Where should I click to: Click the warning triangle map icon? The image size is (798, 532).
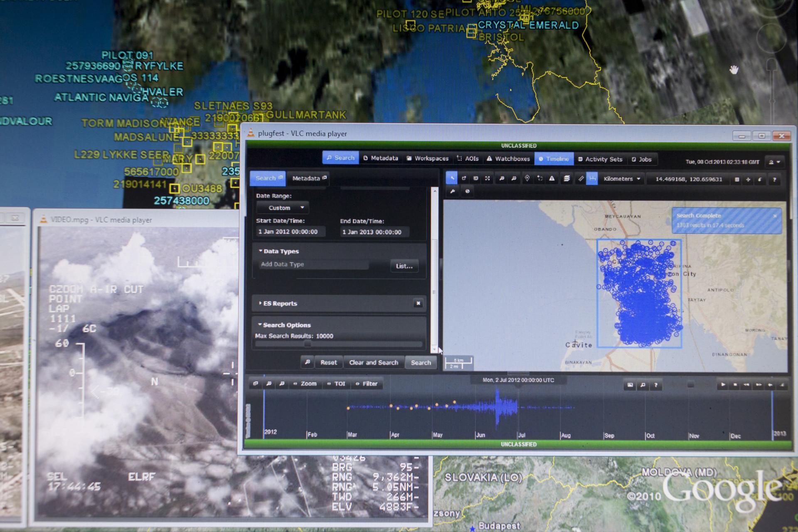552,179
